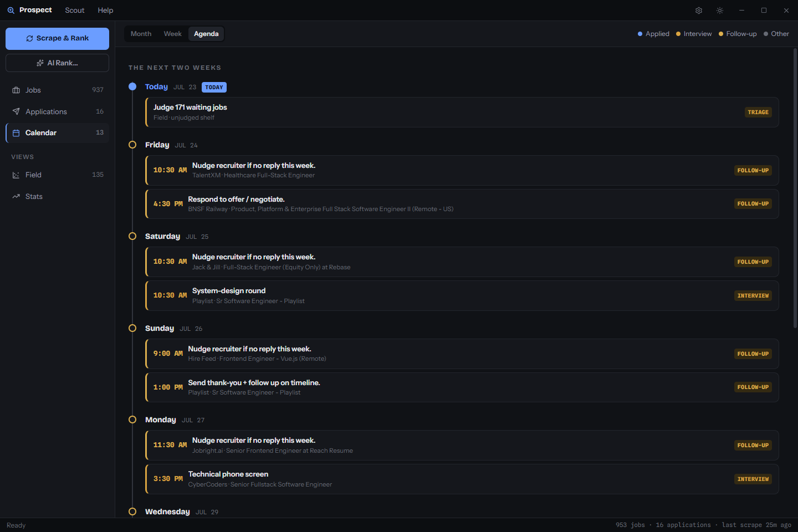
Task: Click the TRIAGE badge
Action: coord(758,112)
